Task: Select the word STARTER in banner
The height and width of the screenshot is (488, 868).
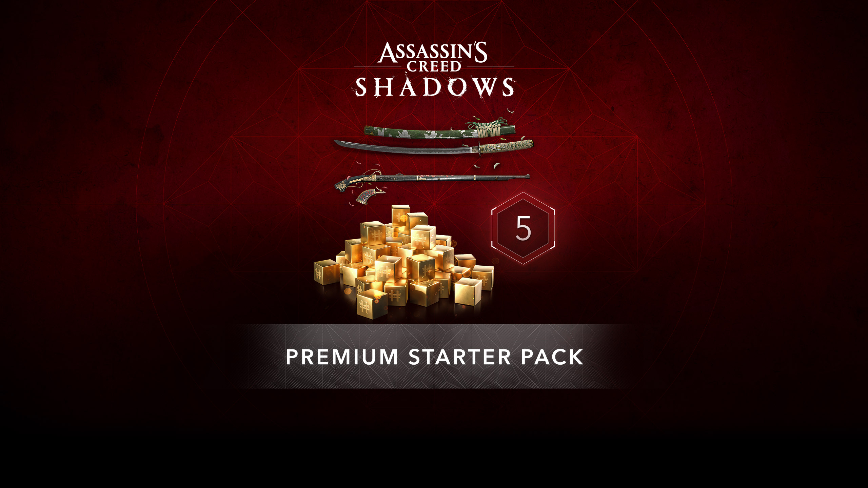Action: (x=459, y=357)
